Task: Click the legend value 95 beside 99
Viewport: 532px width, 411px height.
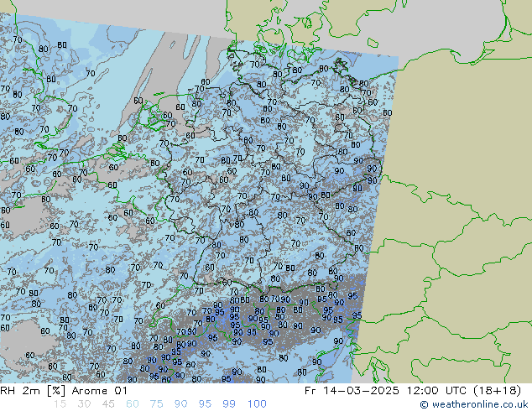Action: tap(205, 404)
